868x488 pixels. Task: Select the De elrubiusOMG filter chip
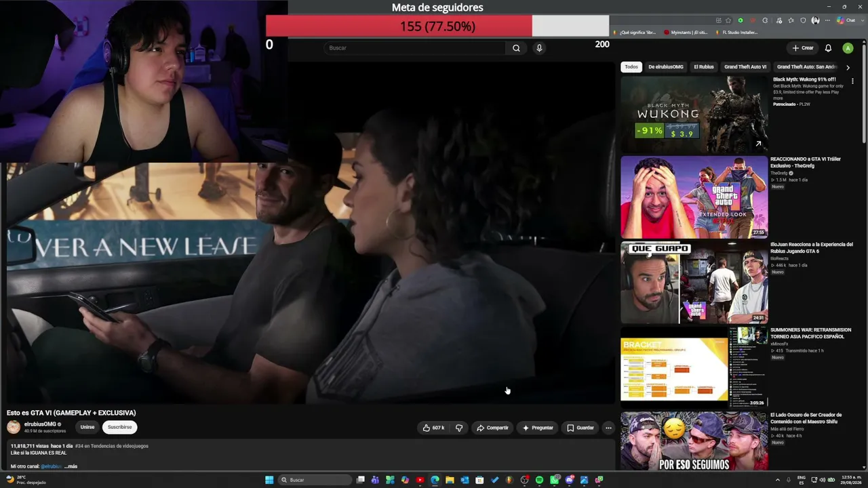pyautogui.click(x=666, y=67)
